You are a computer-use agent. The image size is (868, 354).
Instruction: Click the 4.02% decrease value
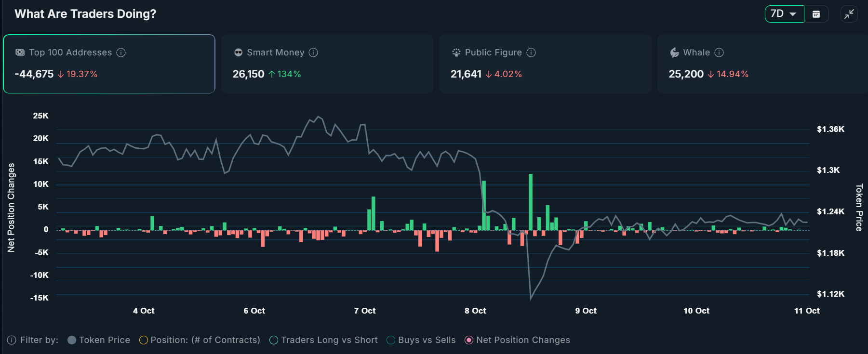pyautogui.click(x=508, y=74)
